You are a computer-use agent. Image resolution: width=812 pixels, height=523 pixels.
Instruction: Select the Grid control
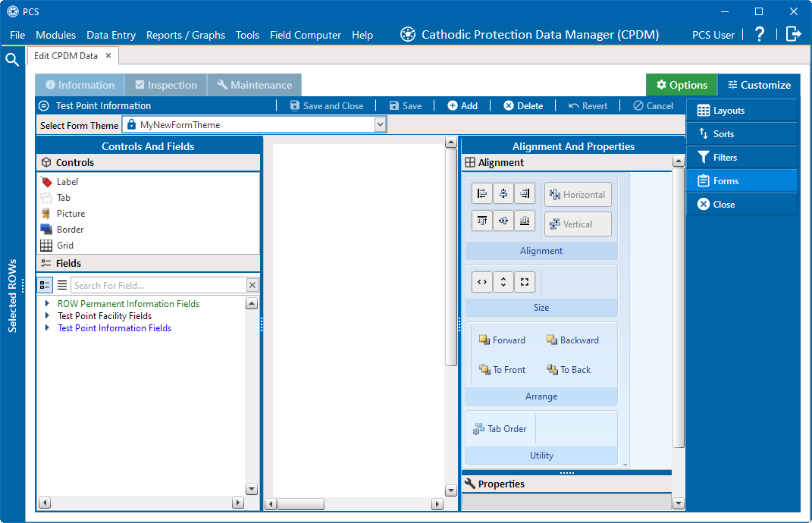coord(65,246)
